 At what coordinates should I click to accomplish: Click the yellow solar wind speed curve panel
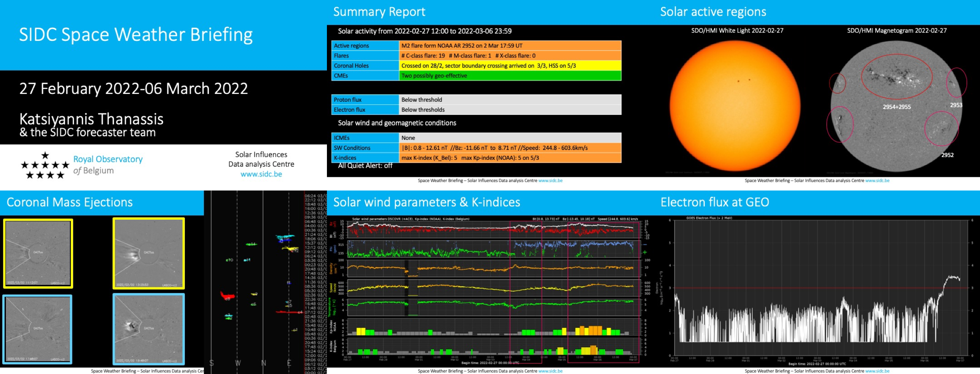pyautogui.click(x=494, y=288)
